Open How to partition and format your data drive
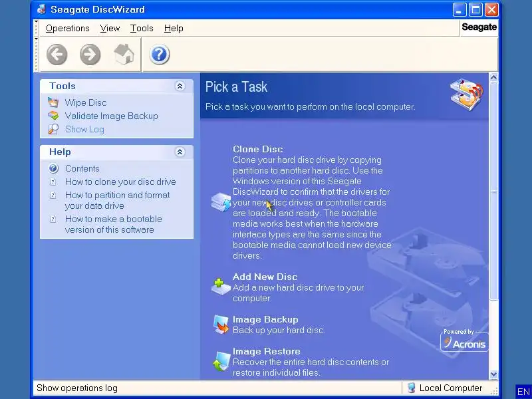 coord(118,200)
